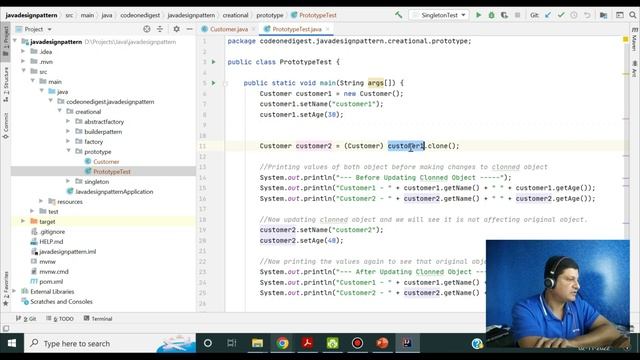Open Search Everywhere magnifier icon

(x=633, y=15)
